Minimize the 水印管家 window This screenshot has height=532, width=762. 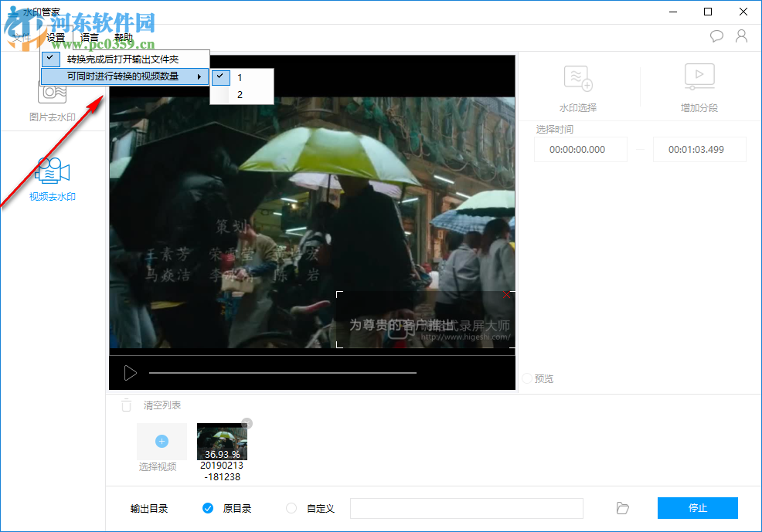(673, 12)
